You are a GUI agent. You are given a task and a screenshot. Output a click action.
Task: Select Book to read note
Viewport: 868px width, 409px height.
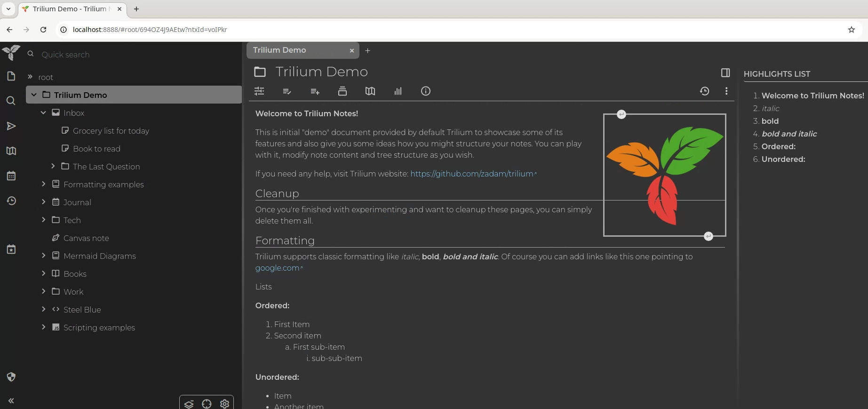[96, 149]
